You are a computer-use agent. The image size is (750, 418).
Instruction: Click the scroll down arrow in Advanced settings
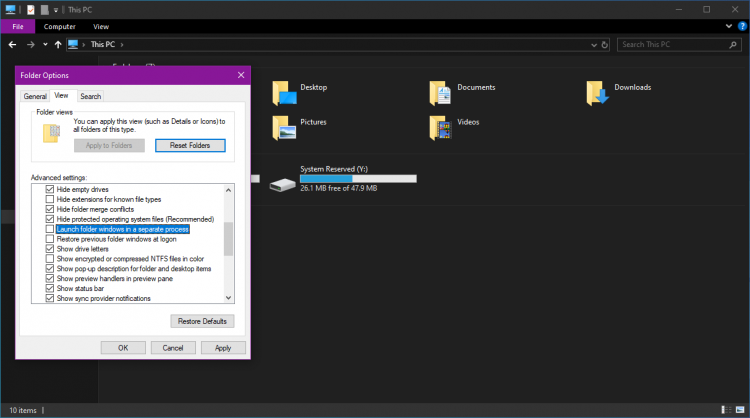point(229,297)
